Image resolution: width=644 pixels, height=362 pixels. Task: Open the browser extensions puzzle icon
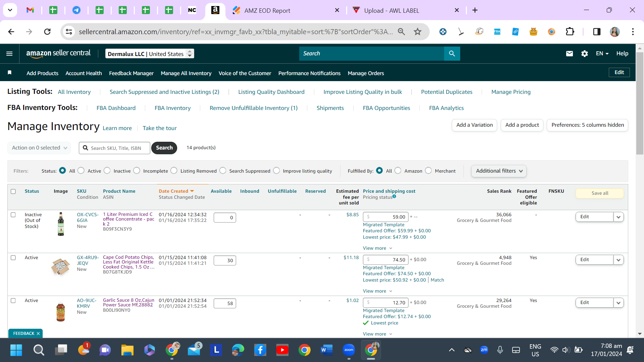[570, 32]
